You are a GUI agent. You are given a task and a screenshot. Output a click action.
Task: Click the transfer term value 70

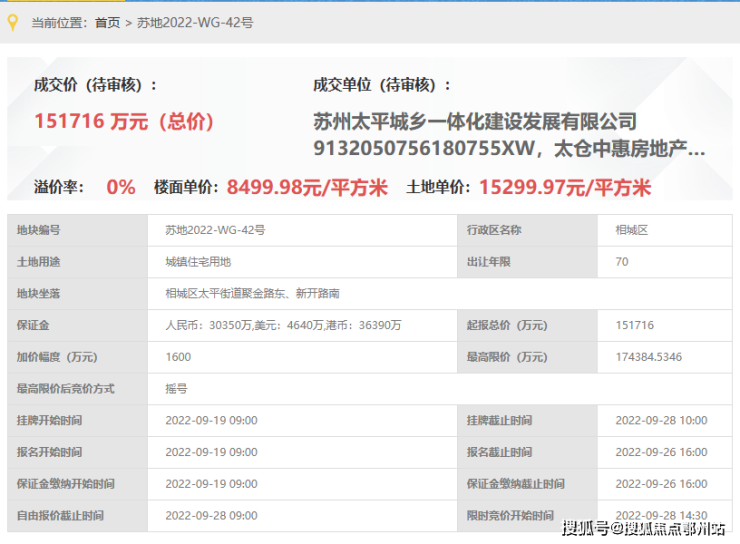click(x=622, y=262)
